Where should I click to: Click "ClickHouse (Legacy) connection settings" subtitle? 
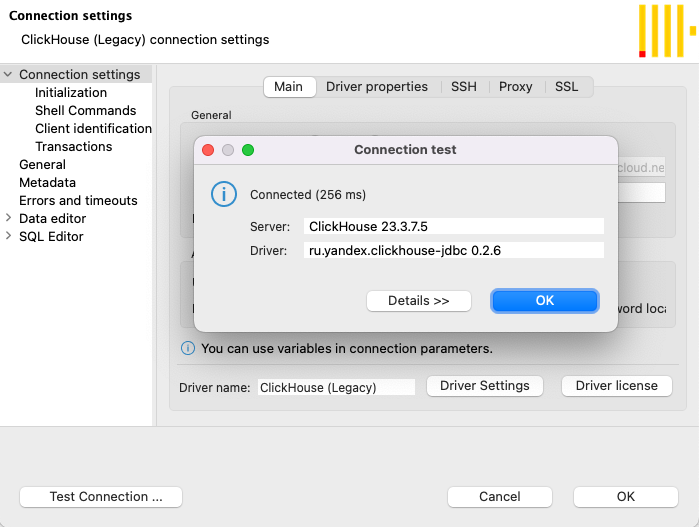tap(145, 39)
